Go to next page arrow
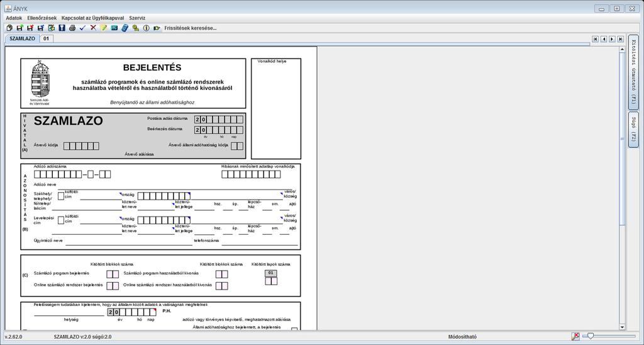This screenshot has height=345, width=644. click(612, 39)
